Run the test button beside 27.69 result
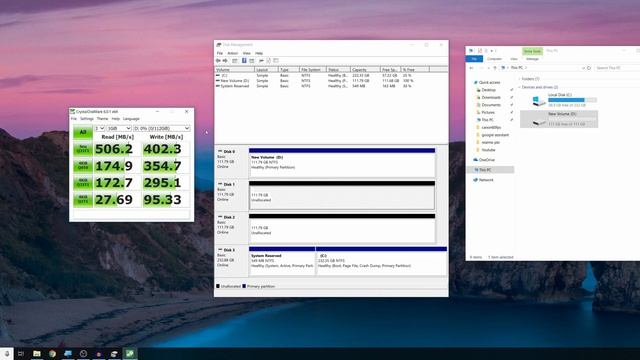The width and height of the screenshot is (640, 360). pyautogui.click(x=83, y=200)
